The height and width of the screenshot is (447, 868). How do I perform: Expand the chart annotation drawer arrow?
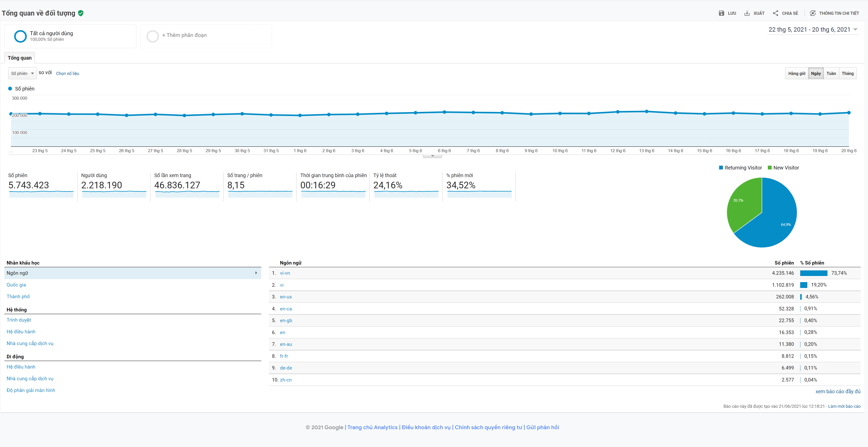pos(432,156)
